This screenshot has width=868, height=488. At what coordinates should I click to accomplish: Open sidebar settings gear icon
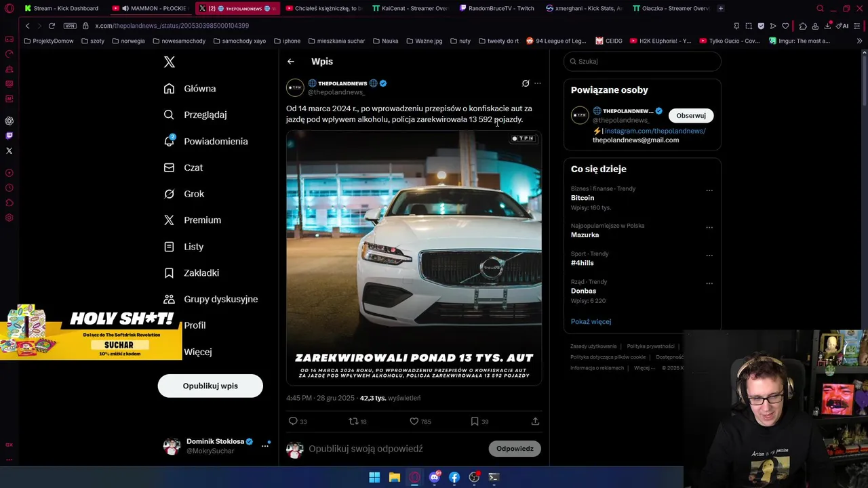(x=9, y=218)
